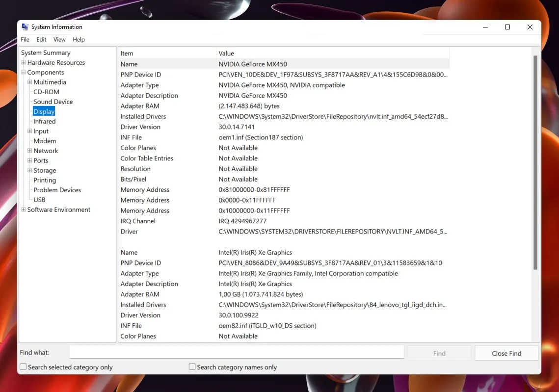This screenshot has height=392, width=559.
Task: Collapse the Components tree node
Action: pyautogui.click(x=24, y=73)
